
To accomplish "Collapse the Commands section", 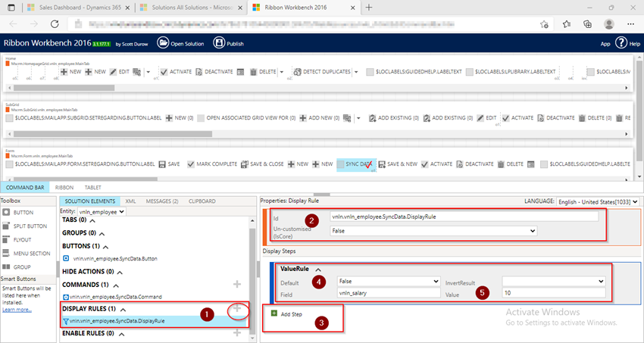I will click(116, 285).
